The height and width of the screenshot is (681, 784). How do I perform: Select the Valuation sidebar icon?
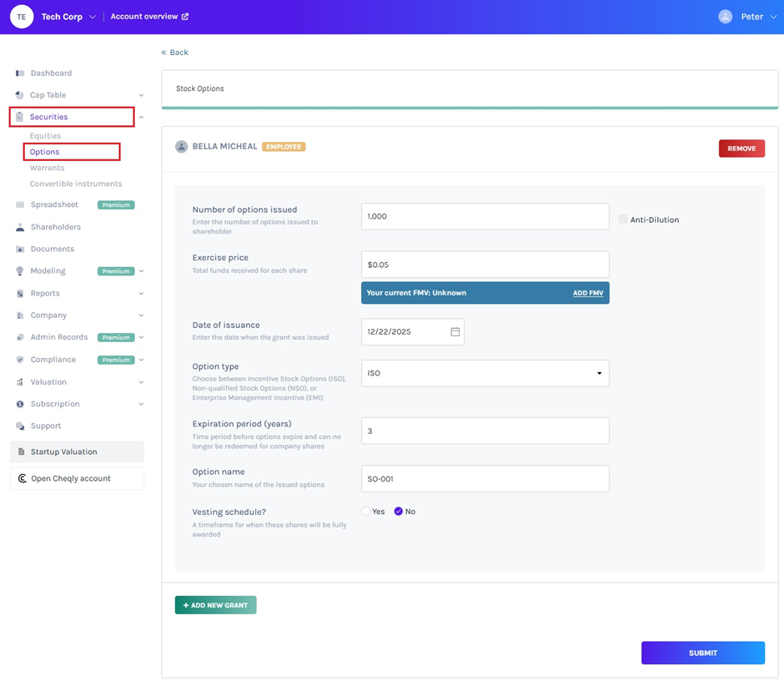click(x=18, y=381)
